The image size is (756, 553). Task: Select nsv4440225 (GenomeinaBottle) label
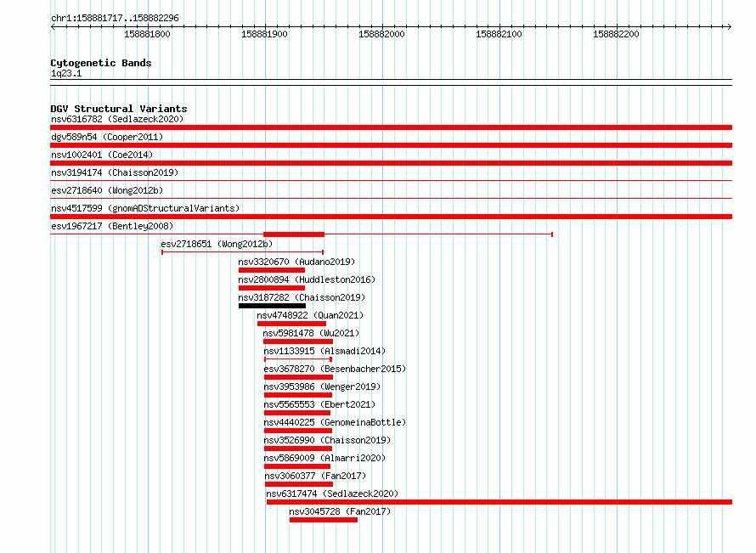335,422
